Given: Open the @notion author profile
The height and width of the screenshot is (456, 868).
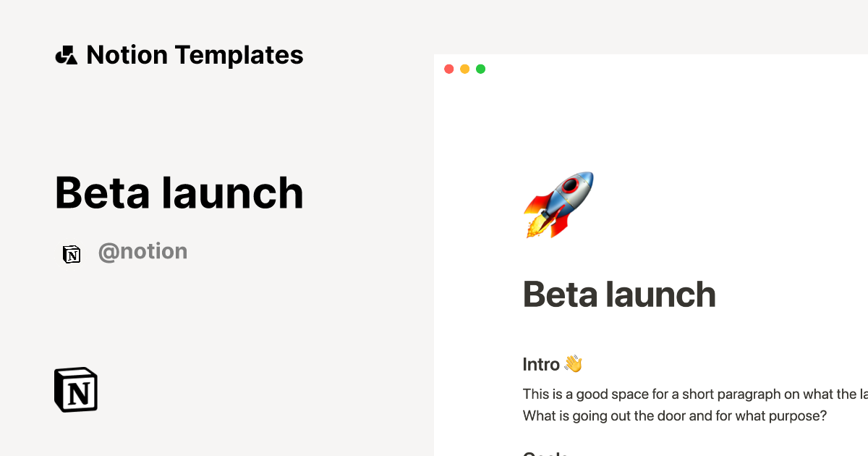Looking at the screenshot, I should 142,251.
